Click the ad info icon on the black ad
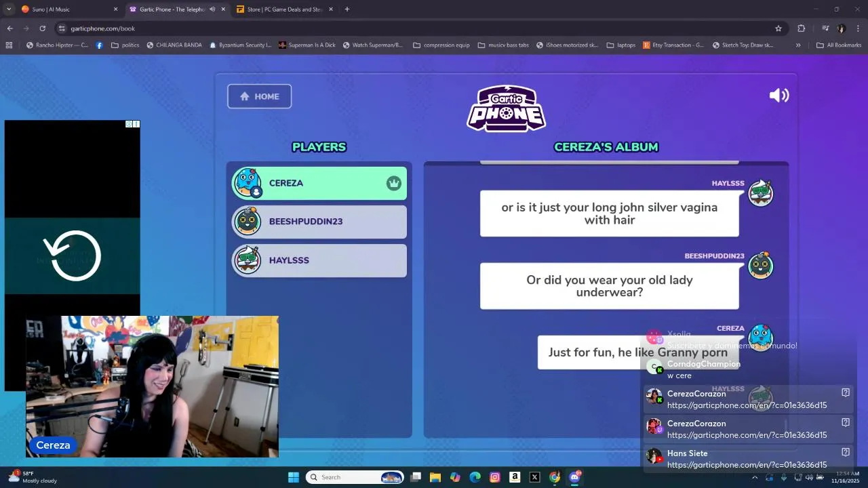The height and width of the screenshot is (488, 868). pyautogui.click(x=129, y=124)
